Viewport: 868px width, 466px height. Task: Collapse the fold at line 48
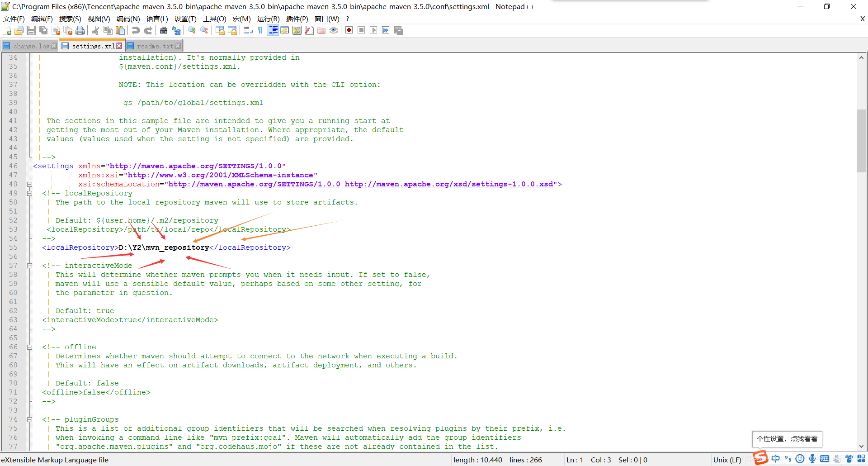[x=29, y=184]
